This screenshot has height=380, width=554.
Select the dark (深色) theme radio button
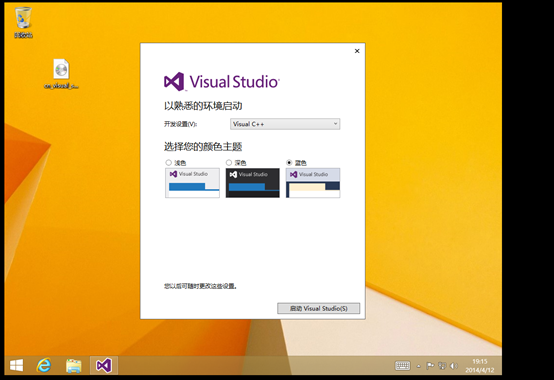click(x=229, y=162)
